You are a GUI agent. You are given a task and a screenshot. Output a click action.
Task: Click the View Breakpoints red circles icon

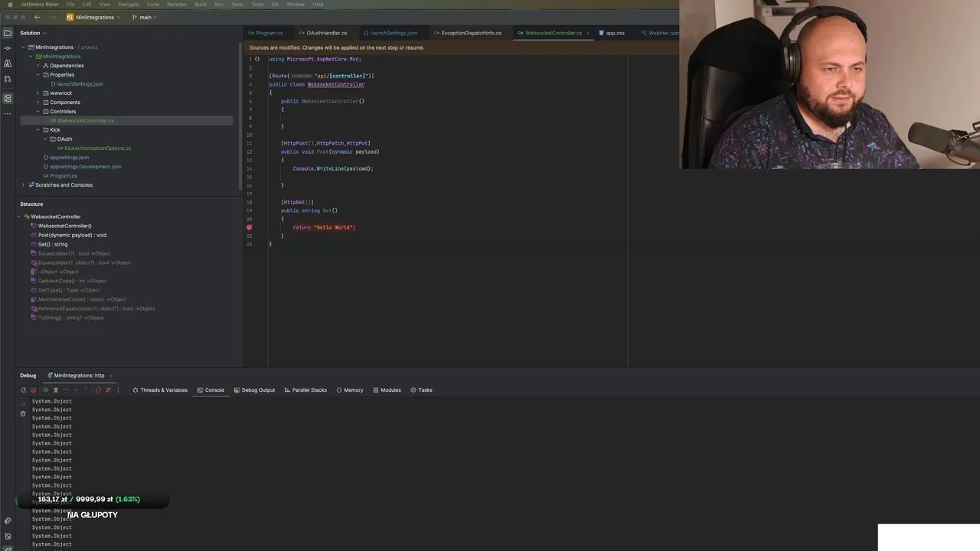pos(98,390)
